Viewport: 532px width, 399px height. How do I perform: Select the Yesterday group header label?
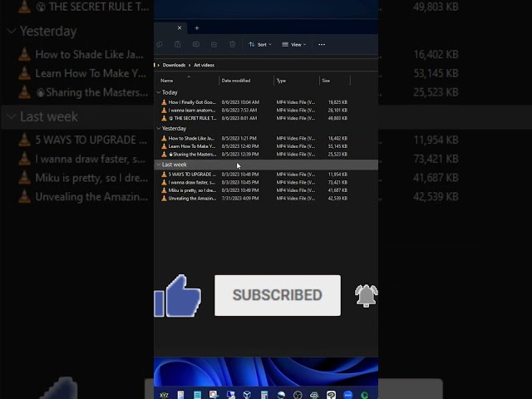pos(174,128)
